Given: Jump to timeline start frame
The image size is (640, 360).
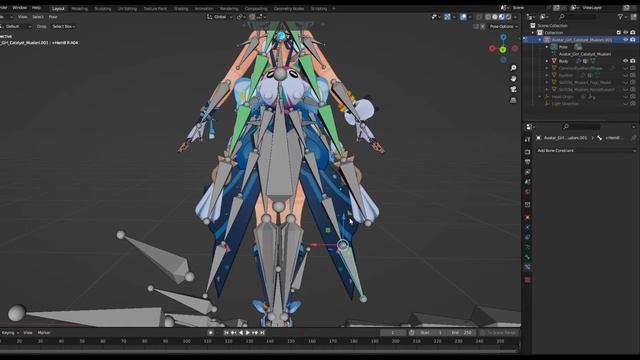Looking at the screenshot, I should pos(226,333).
